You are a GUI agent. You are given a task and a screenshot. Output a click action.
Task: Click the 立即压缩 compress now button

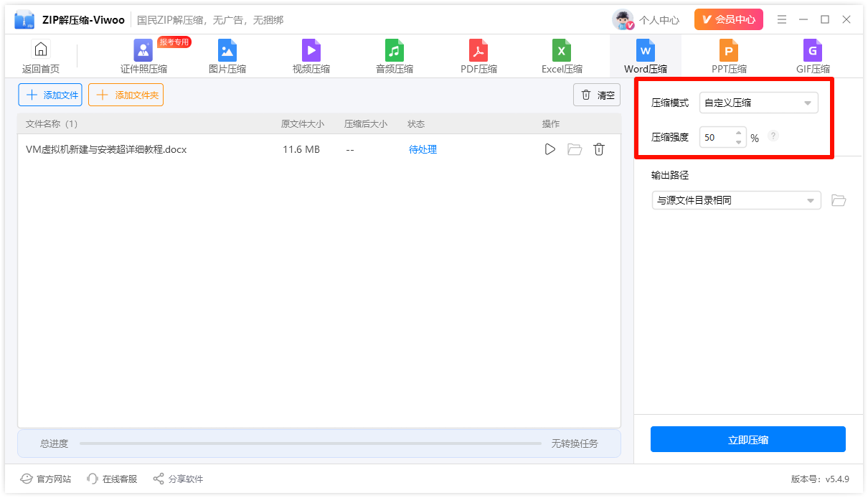(x=748, y=439)
